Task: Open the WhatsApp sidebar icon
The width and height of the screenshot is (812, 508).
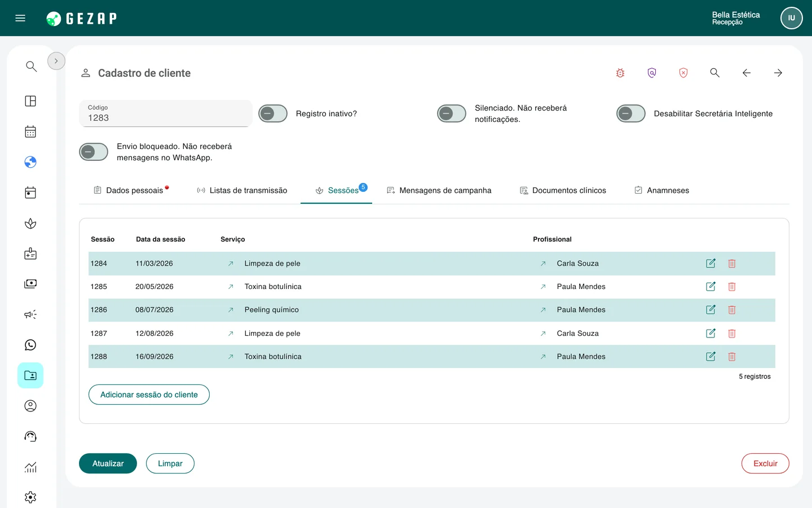Action: (x=30, y=345)
